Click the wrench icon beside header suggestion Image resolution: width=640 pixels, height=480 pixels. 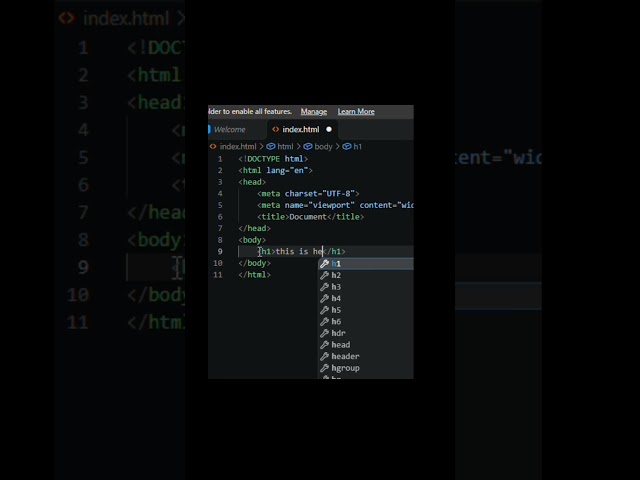coord(324,356)
